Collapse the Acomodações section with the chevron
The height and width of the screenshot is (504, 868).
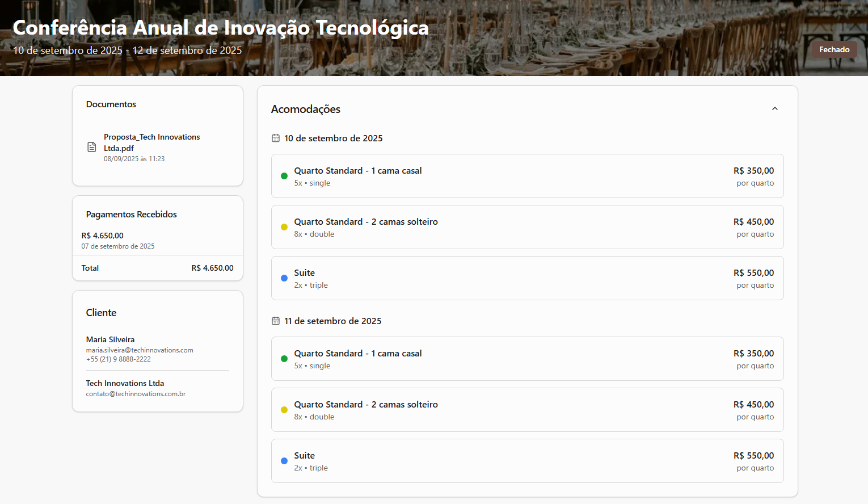[x=775, y=108]
